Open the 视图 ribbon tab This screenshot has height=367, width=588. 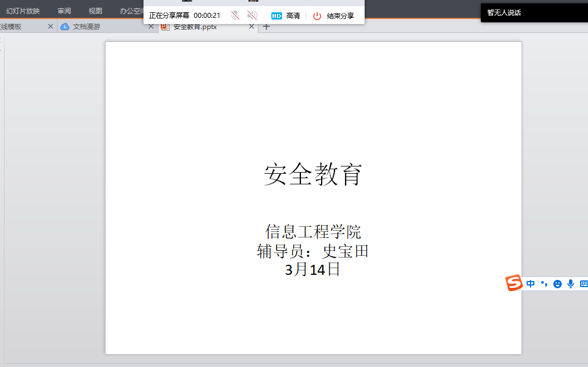pyautogui.click(x=95, y=11)
